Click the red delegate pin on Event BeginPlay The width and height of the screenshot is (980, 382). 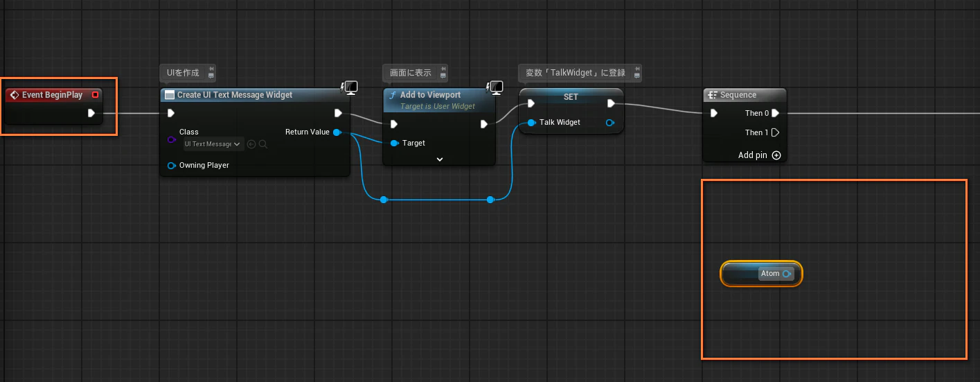[x=96, y=94]
